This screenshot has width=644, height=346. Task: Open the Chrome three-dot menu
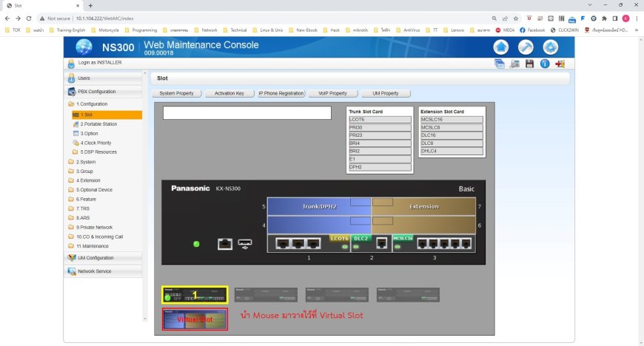coord(637,18)
